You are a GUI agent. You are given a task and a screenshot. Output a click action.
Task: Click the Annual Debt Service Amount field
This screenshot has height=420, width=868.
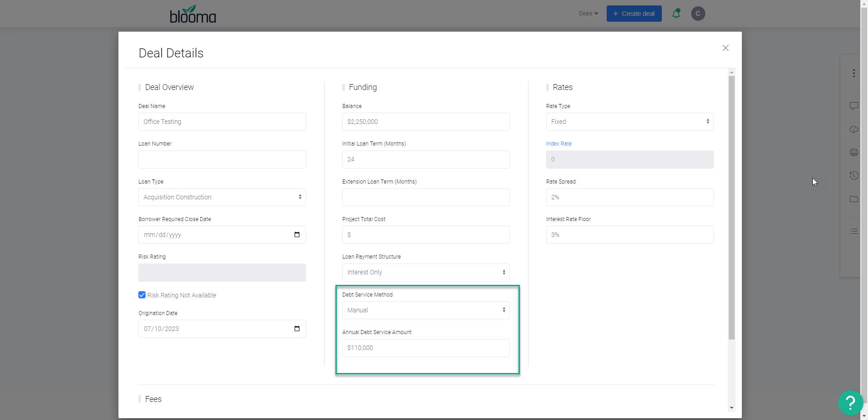tap(426, 348)
